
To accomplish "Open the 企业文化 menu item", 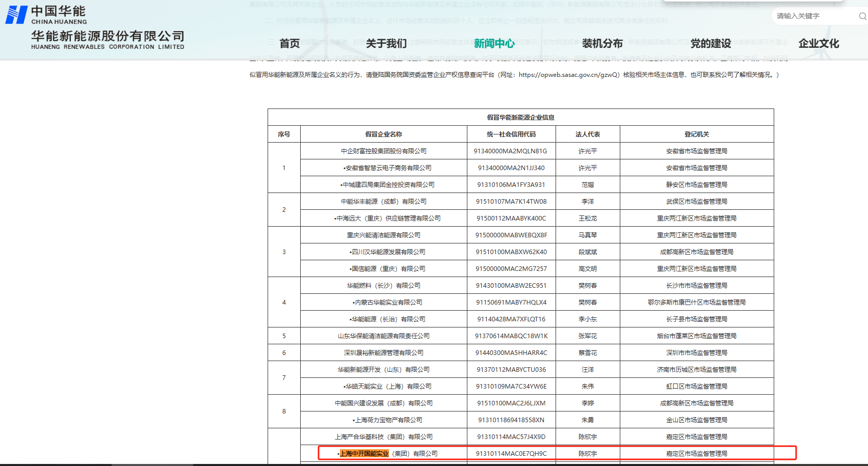I will point(819,44).
